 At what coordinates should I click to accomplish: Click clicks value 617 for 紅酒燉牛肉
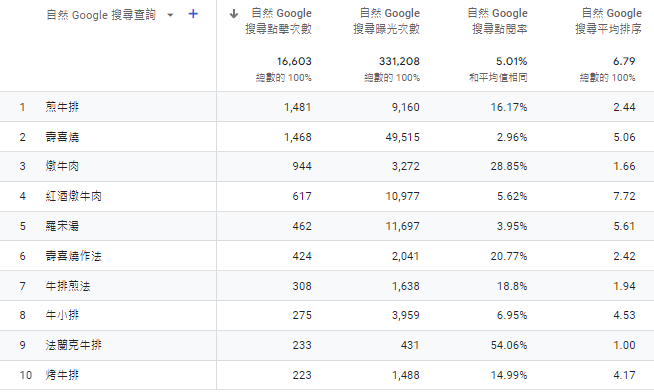pyautogui.click(x=302, y=196)
